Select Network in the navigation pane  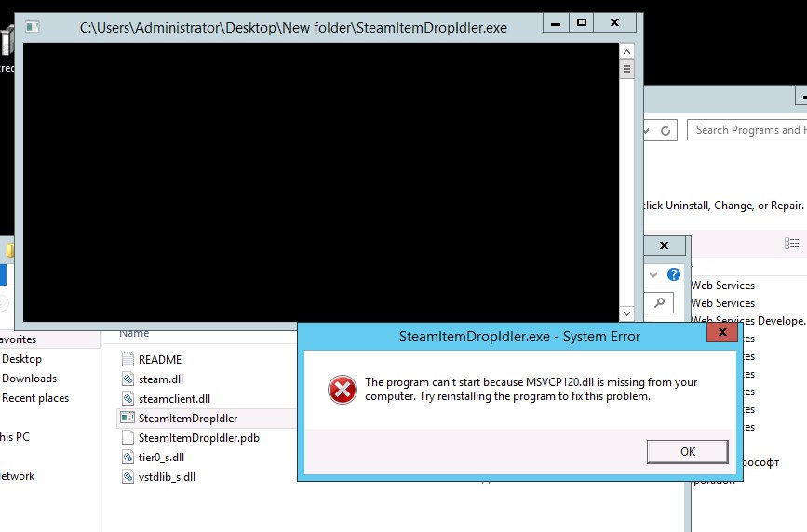(17, 476)
